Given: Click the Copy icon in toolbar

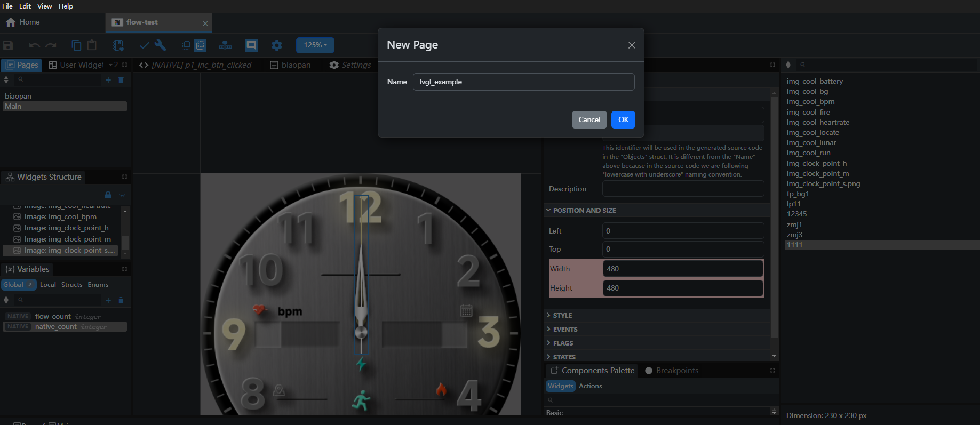Looking at the screenshot, I should pyautogui.click(x=76, y=45).
